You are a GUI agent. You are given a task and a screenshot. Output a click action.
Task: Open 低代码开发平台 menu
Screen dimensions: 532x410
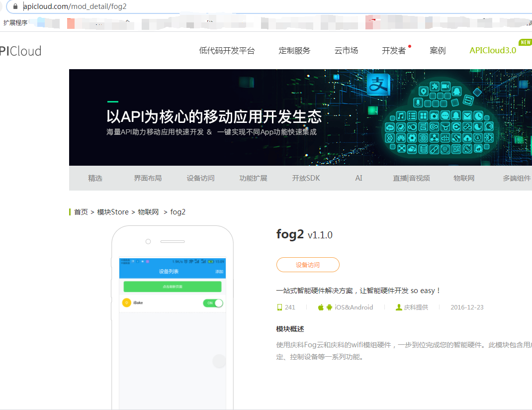[x=227, y=51]
